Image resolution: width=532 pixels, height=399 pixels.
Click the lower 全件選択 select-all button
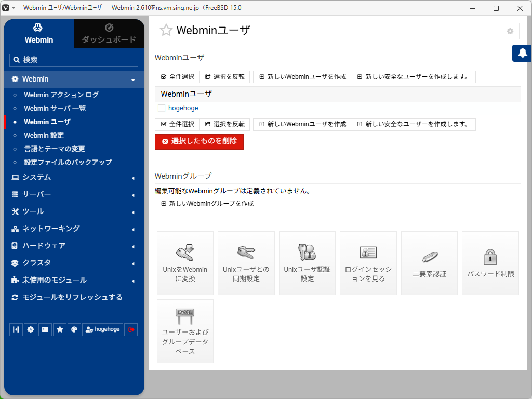click(178, 124)
